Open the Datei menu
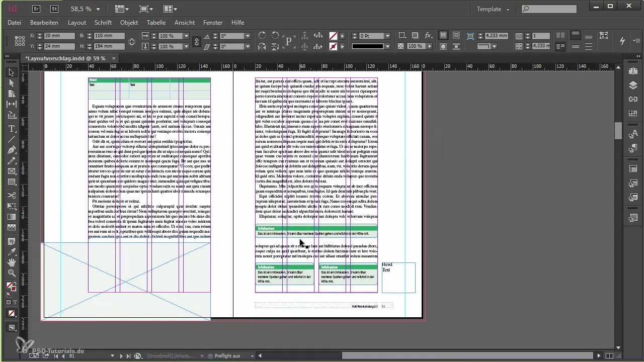644x362 pixels. click(x=15, y=23)
